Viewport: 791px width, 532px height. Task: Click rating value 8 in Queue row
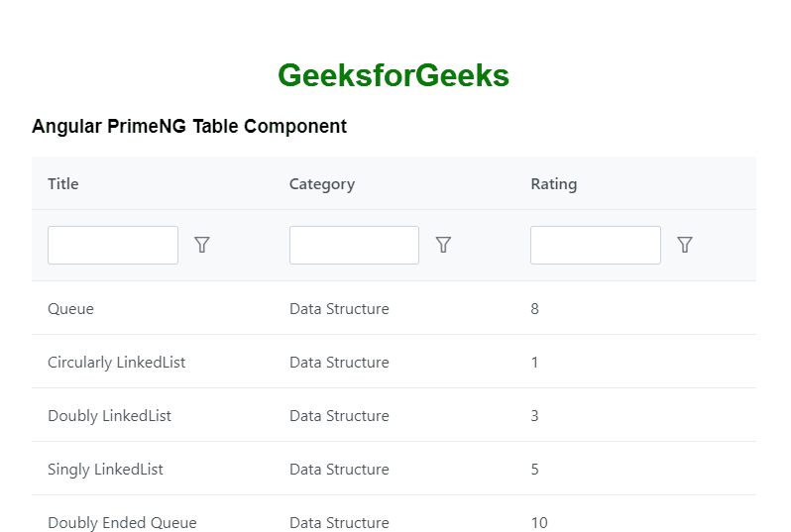click(x=535, y=309)
